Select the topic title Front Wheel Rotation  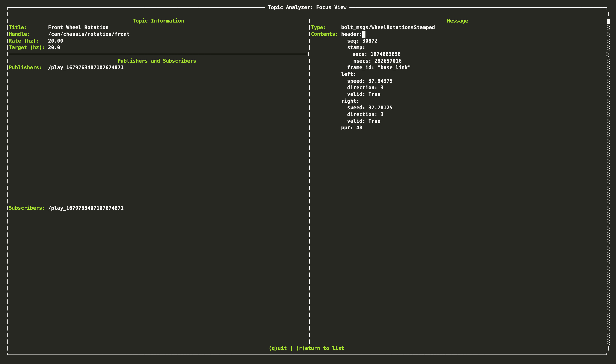click(x=78, y=27)
